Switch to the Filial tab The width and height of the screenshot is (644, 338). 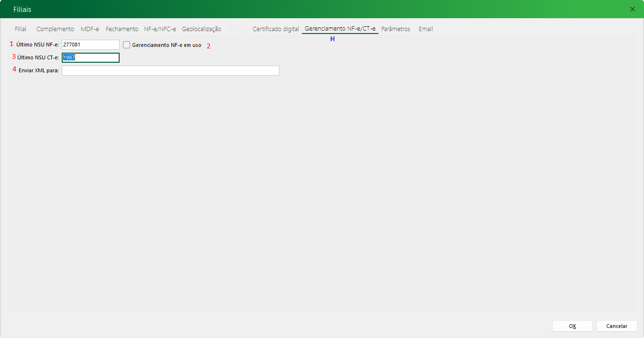tap(21, 29)
